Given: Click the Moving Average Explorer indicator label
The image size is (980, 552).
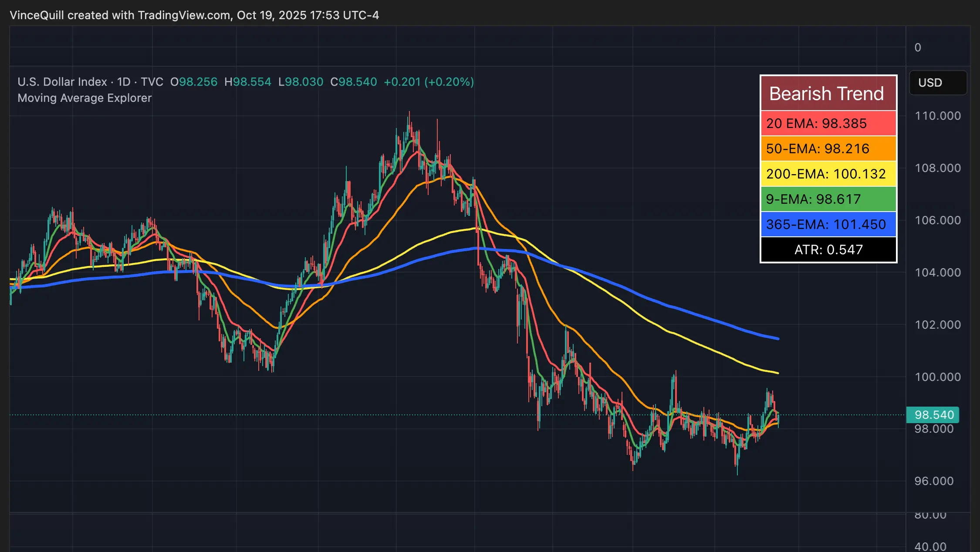Looking at the screenshot, I should click(84, 98).
